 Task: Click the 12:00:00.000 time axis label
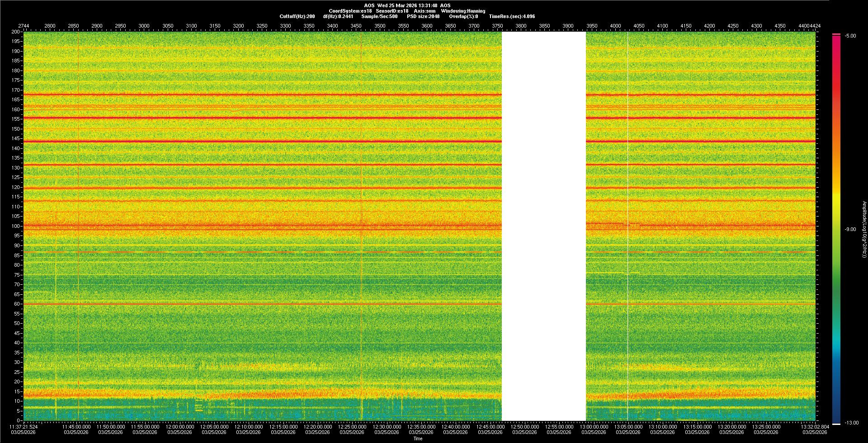coord(179,426)
